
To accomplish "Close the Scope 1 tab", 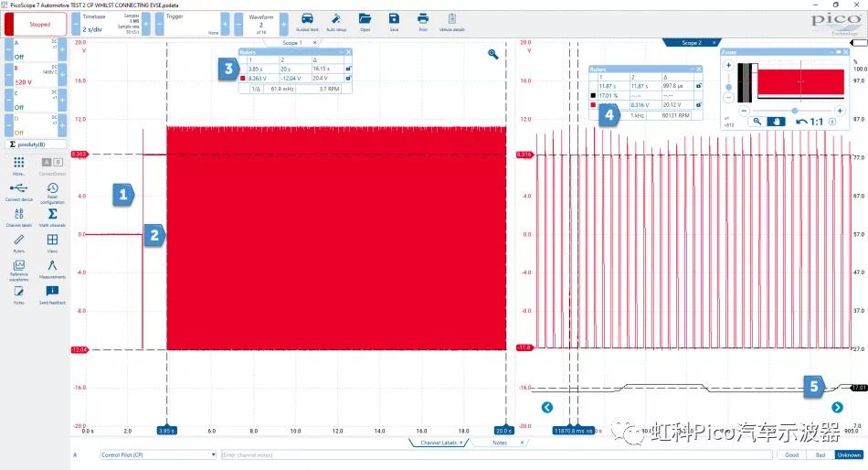I will coord(315,43).
